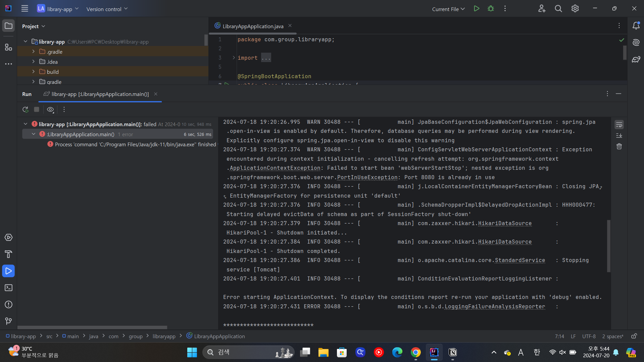Collapse :LibraryAppApplication.main() error node

pos(34,134)
